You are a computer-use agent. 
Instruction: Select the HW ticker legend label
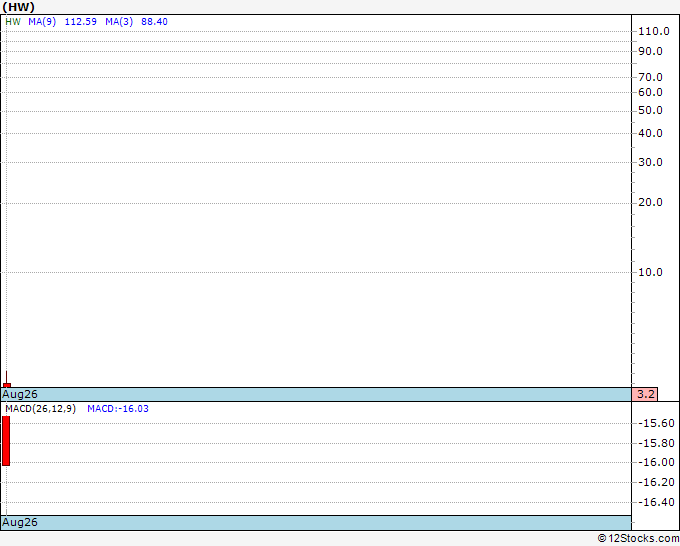13,22
